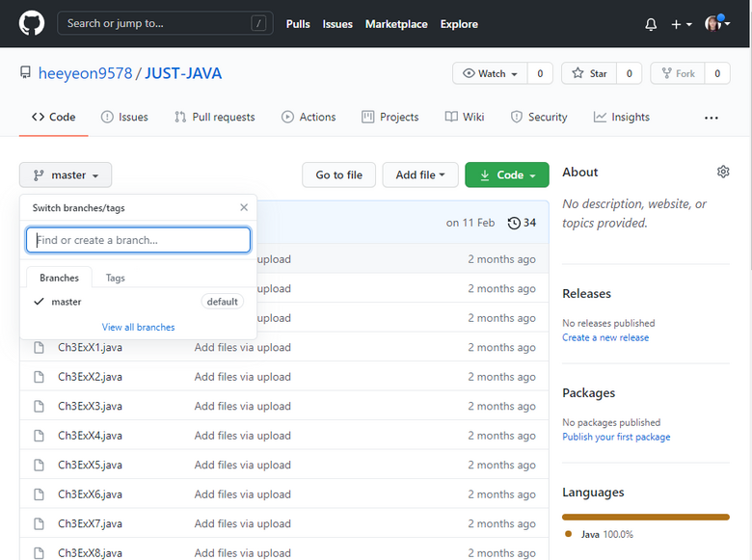752x560 pixels.
Task: Expand the green Code download dropdown
Action: click(x=507, y=175)
